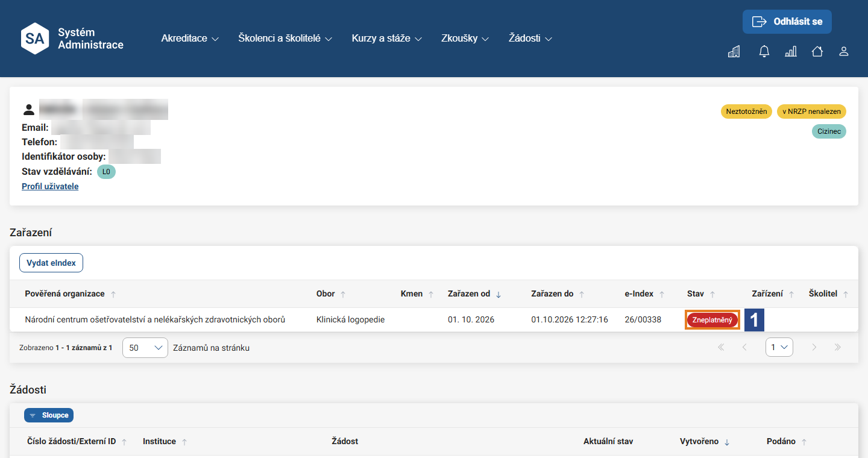Expand the Akreditace menu
The width and height of the screenshot is (868, 458).
pyautogui.click(x=190, y=39)
